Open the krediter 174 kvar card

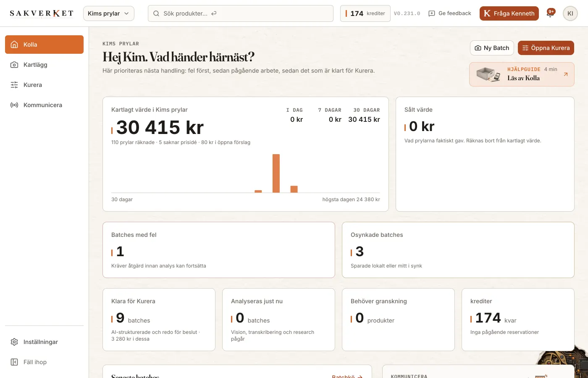click(518, 320)
